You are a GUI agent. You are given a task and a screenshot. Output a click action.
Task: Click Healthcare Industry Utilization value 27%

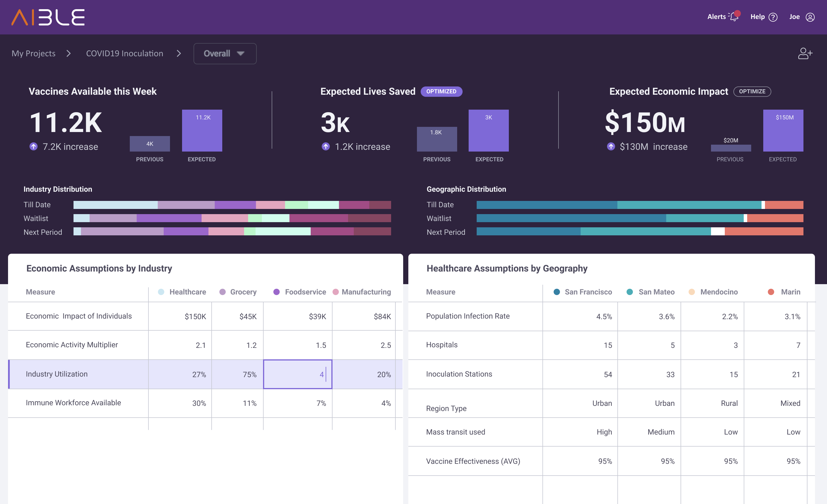[x=199, y=375]
